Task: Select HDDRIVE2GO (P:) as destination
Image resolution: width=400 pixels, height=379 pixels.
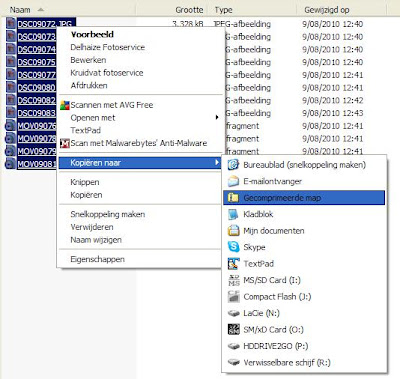Action: coord(304,346)
